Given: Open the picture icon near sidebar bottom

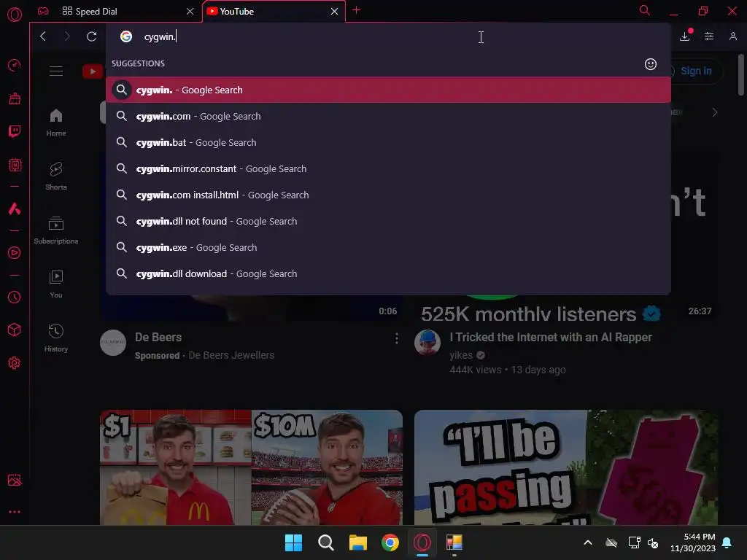Looking at the screenshot, I should coord(15,480).
